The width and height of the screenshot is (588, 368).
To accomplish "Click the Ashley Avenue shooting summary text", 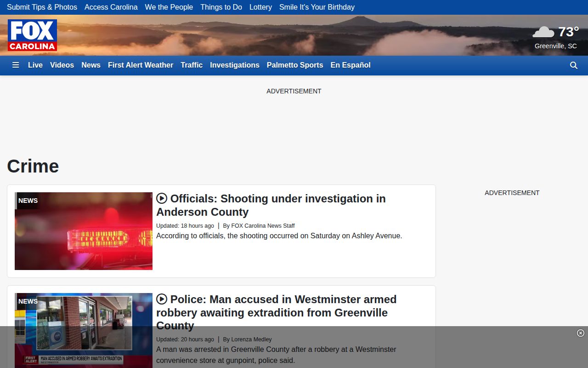I will 279,236.
